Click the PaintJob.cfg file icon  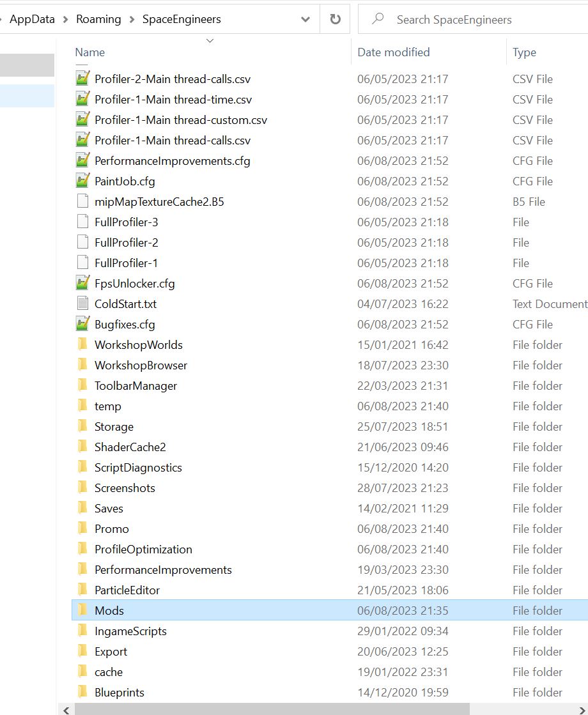click(x=82, y=181)
